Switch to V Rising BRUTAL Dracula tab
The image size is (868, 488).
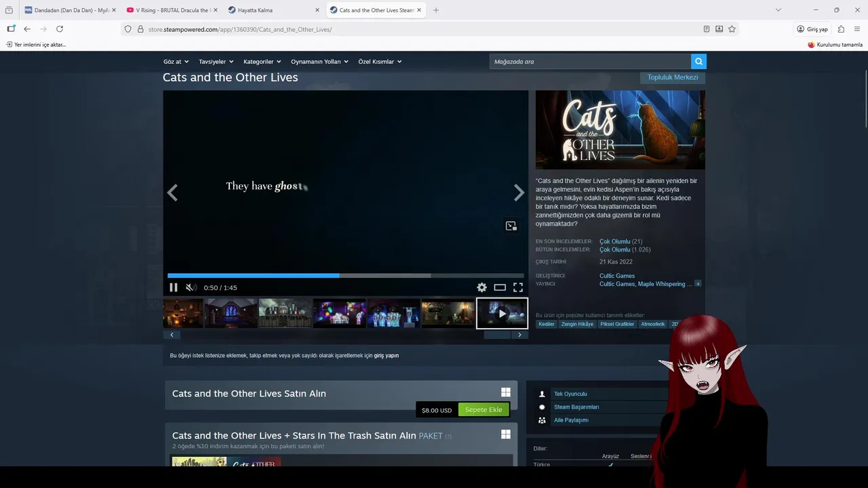[172, 10]
